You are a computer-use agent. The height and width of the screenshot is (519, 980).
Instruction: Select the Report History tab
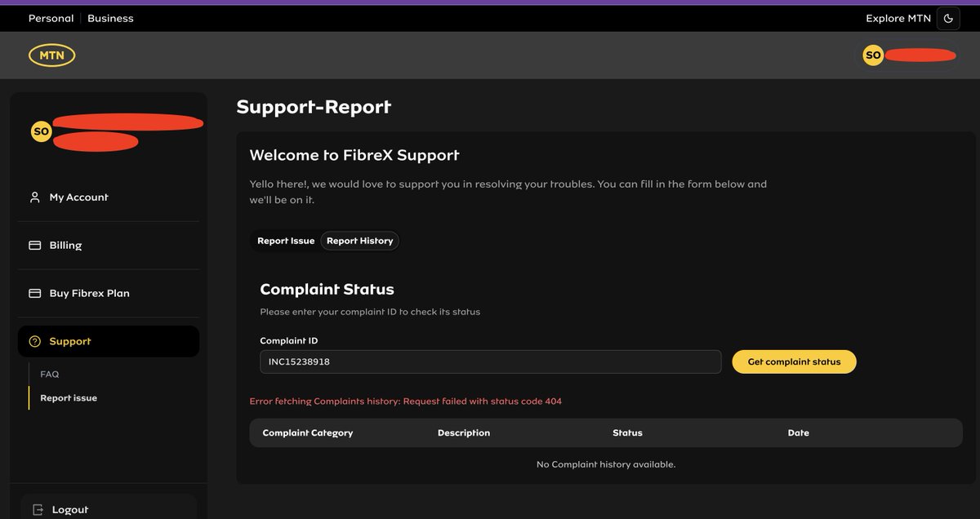(x=360, y=241)
